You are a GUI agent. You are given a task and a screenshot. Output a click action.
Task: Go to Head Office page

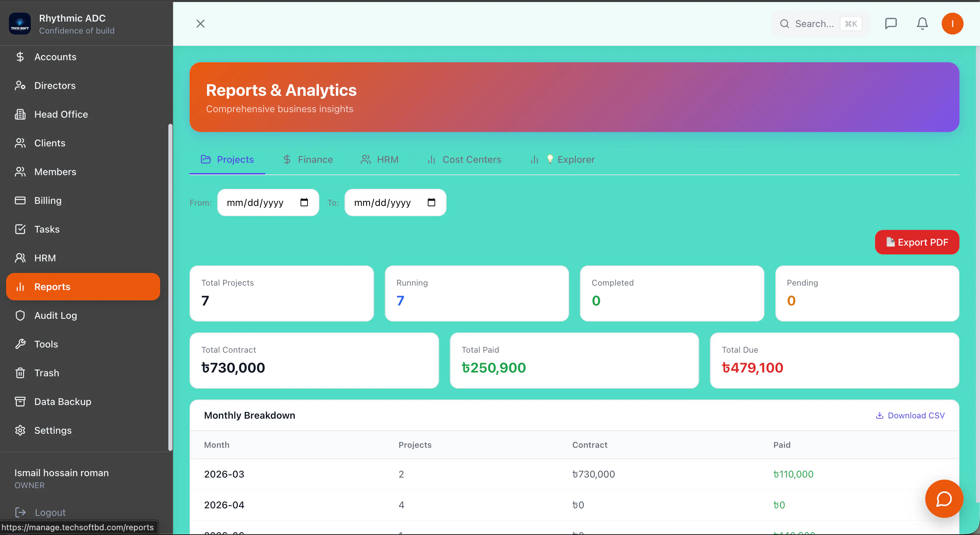(x=83, y=114)
